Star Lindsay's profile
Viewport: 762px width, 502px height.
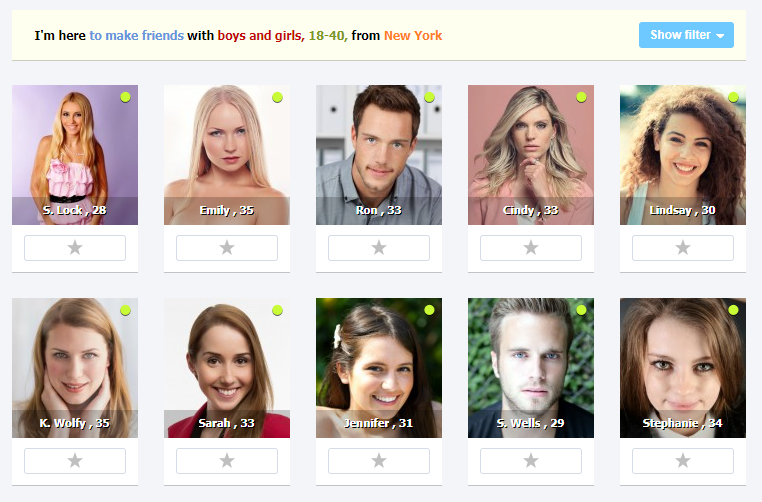683,248
